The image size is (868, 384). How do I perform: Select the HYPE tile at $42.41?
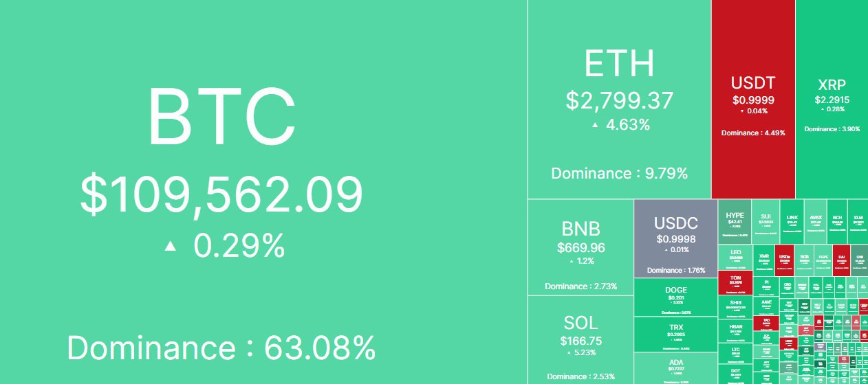735,222
